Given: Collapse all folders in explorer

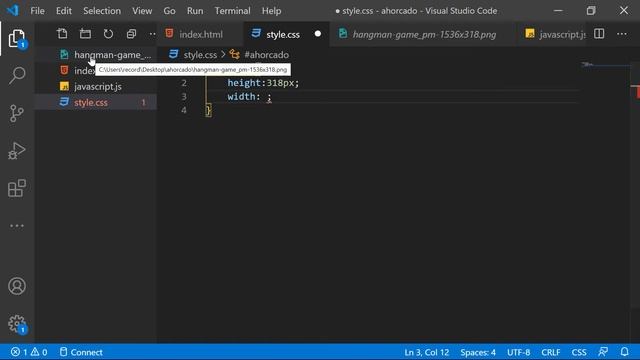Looking at the screenshot, I should 131,34.
